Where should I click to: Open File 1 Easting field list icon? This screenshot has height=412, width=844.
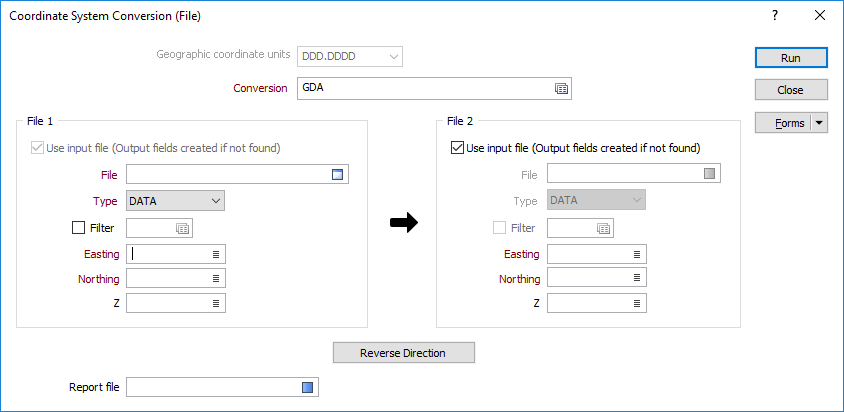pyautogui.click(x=216, y=254)
